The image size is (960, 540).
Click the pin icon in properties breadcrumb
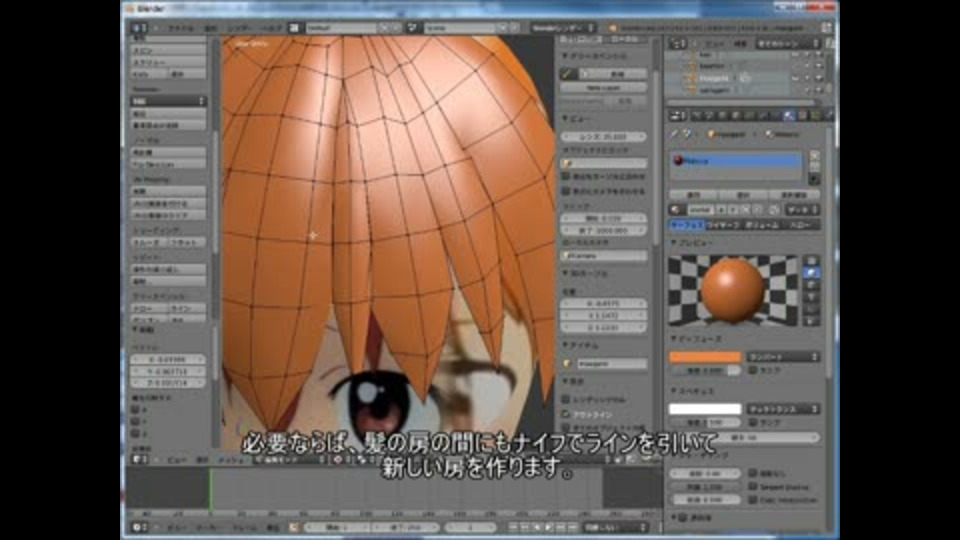pyautogui.click(x=675, y=133)
